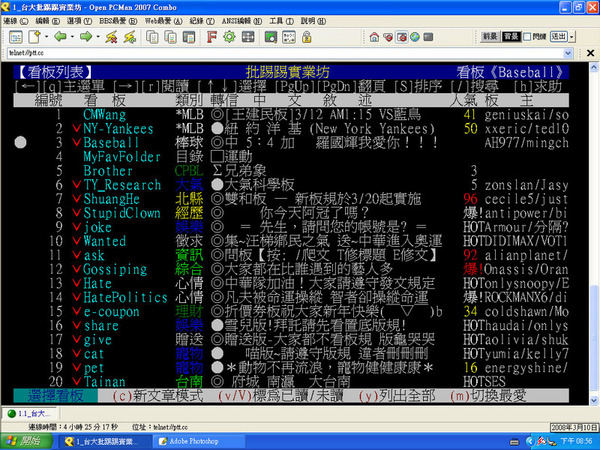
Task: Click the auto-reply message icon
Action: point(289,37)
